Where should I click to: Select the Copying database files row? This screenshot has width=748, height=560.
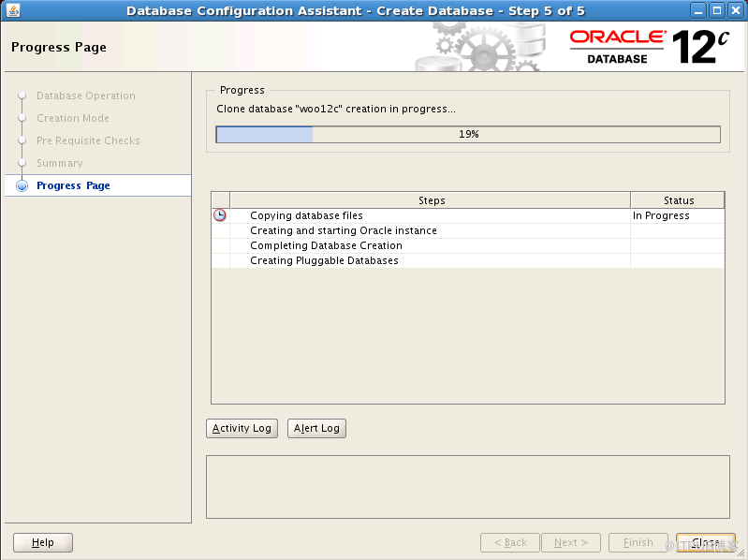tap(468, 215)
